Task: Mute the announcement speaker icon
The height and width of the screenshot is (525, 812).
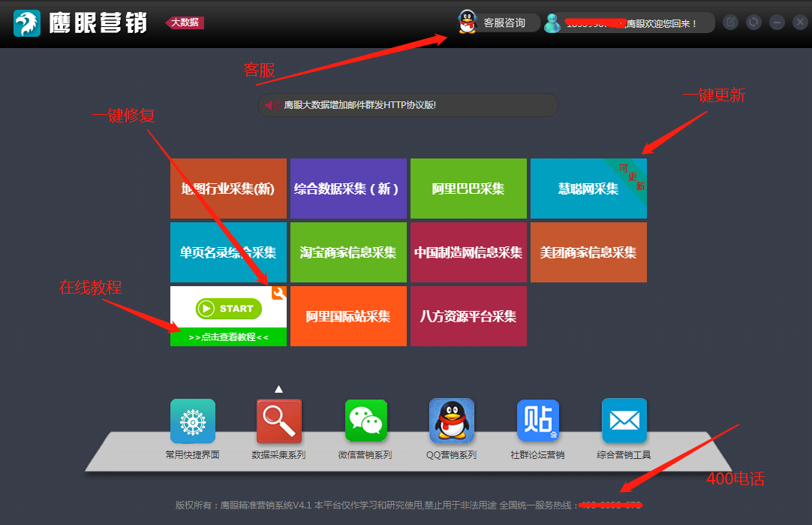Action: coord(271,104)
